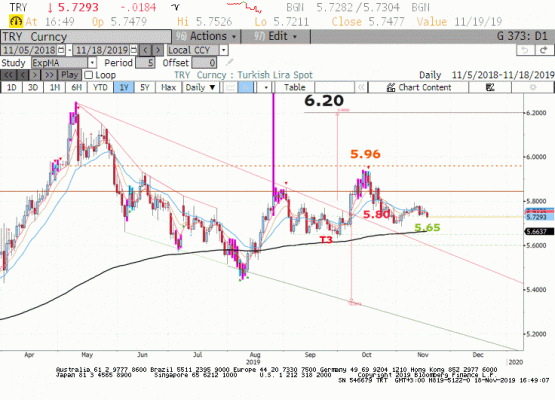
Task: Open the Daily periodicity dropdown
Action: click(201, 87)
